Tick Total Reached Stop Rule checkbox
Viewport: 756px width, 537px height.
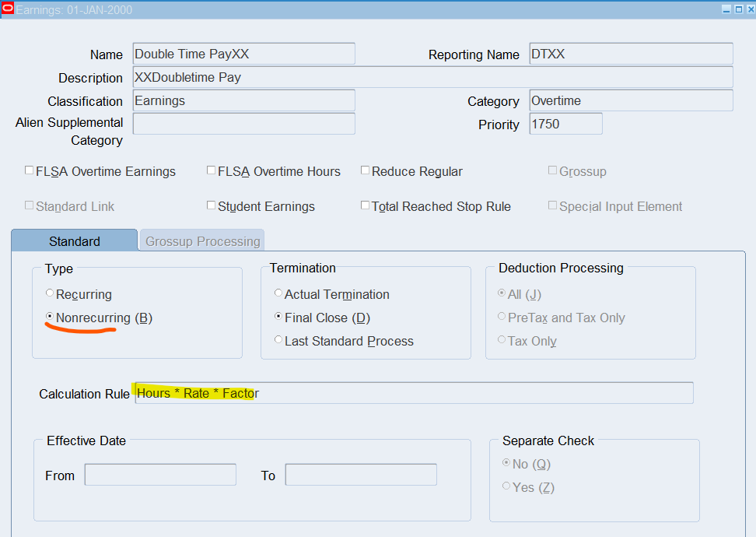(x=366, y=205)
